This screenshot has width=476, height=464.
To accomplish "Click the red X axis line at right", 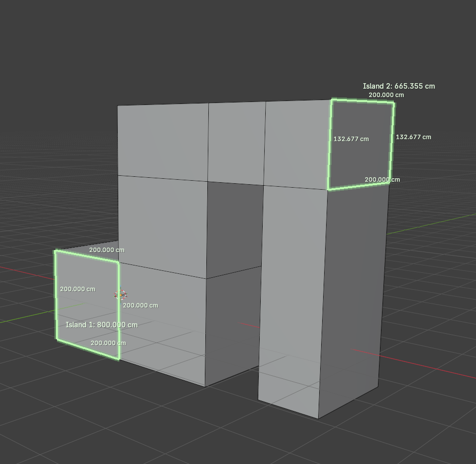I will (425, 366).
